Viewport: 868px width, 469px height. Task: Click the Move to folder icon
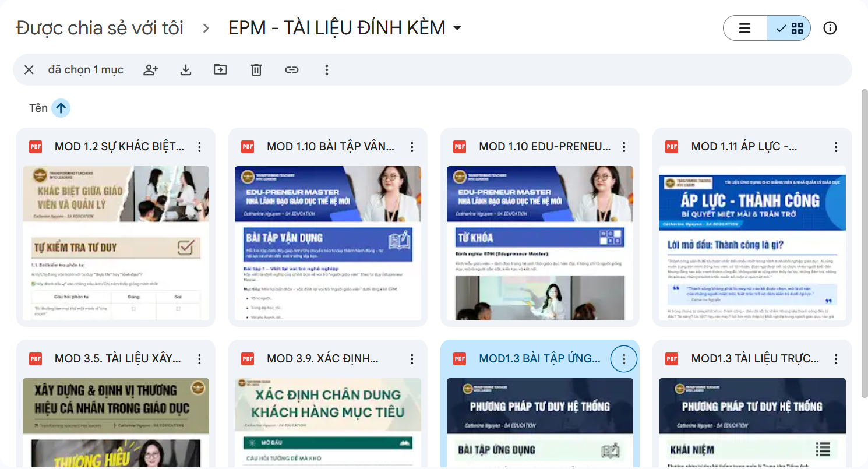point(220,70)
